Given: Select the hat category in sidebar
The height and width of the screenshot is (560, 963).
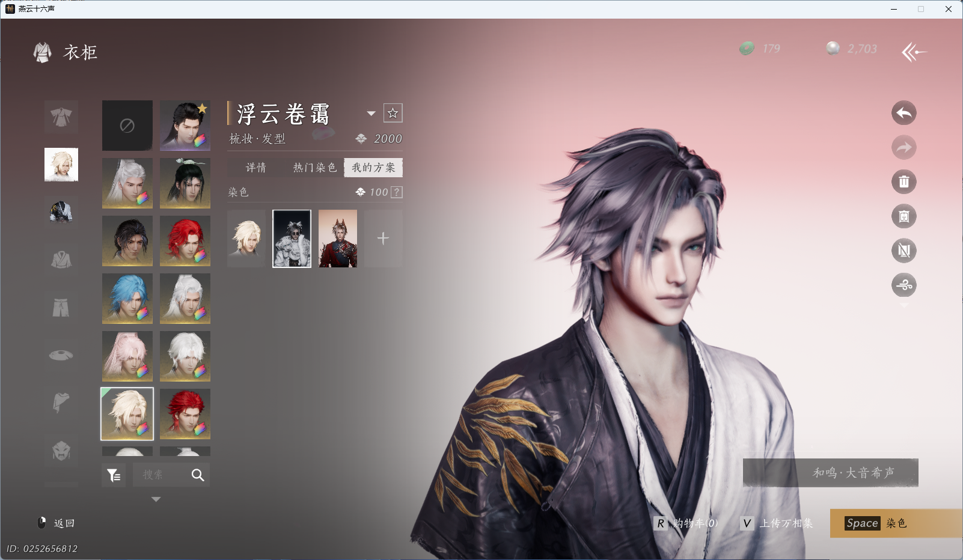Looking at the screenshot, I should tap(61, 355).
